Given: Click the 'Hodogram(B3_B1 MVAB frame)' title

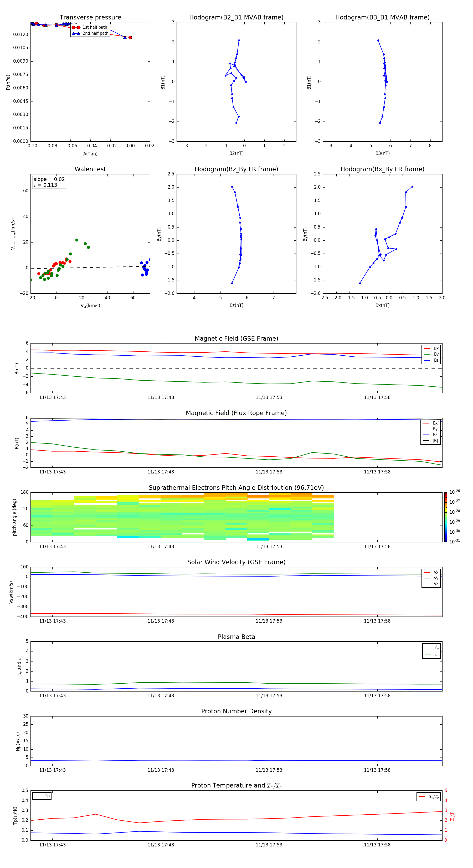Looking at the screenshot, I should pos(382,18).
